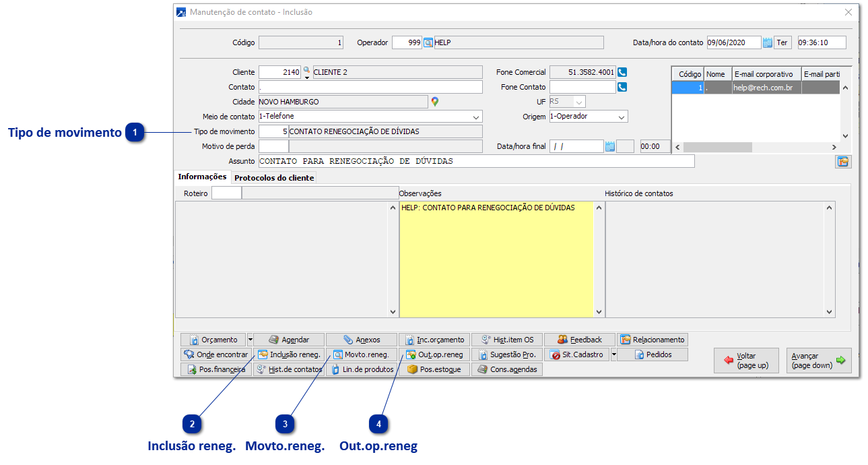Screen dimensions: 868x465
Task: Open calendar picker for Data/hora final
Action: coord(609,146)
